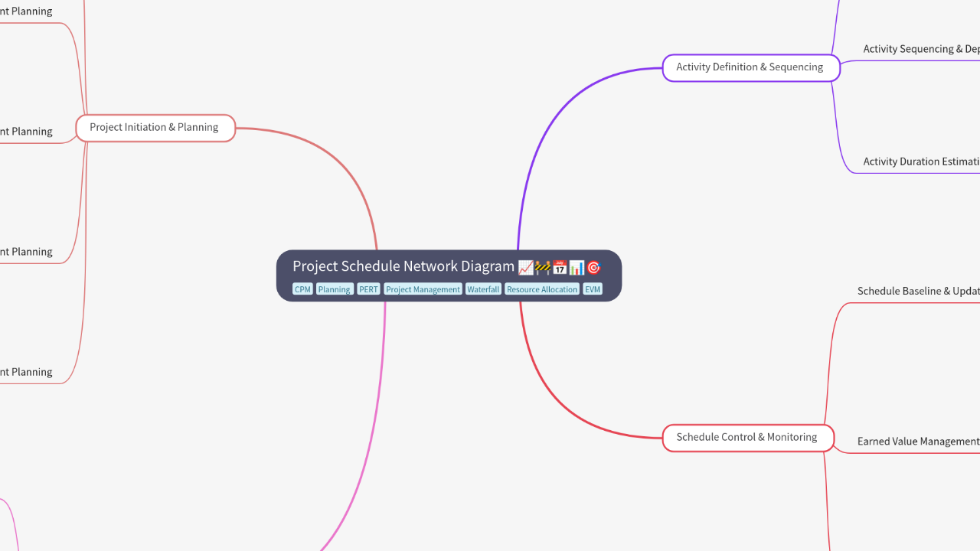Select the Waterfall tag

coord(483,289)
